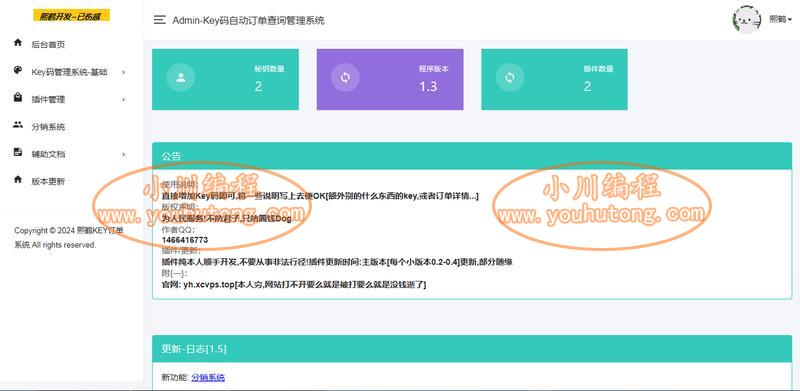Expand the 插件管理 submenu chevron
The width and height of the screenshot is (800, 391).
(x=123, y=100)
